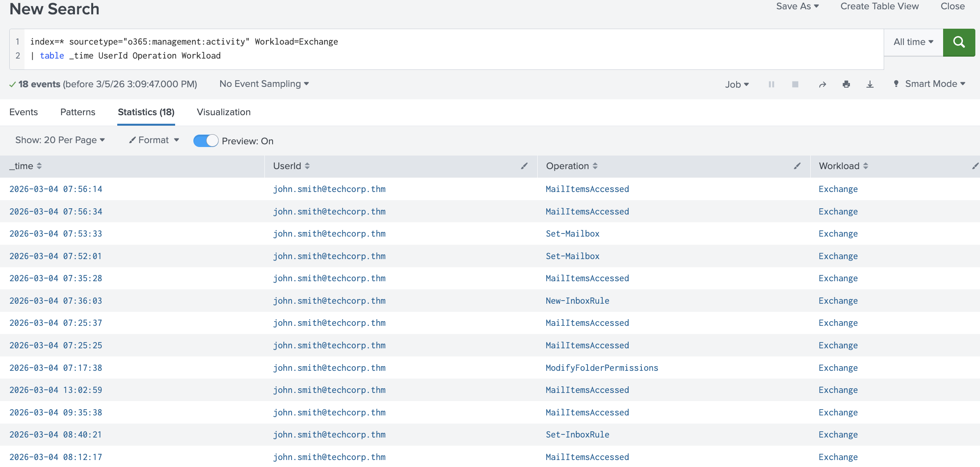Switch to the Events tab
Viewport: 980px width, 467px height.
coord(24,112)
